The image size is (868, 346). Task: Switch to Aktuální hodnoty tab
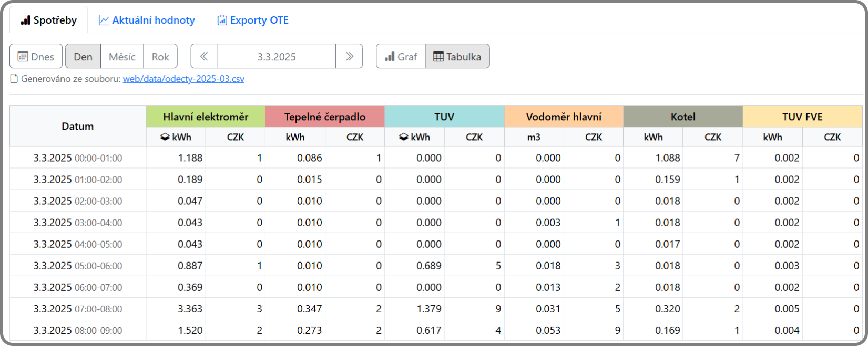point(147,20)
